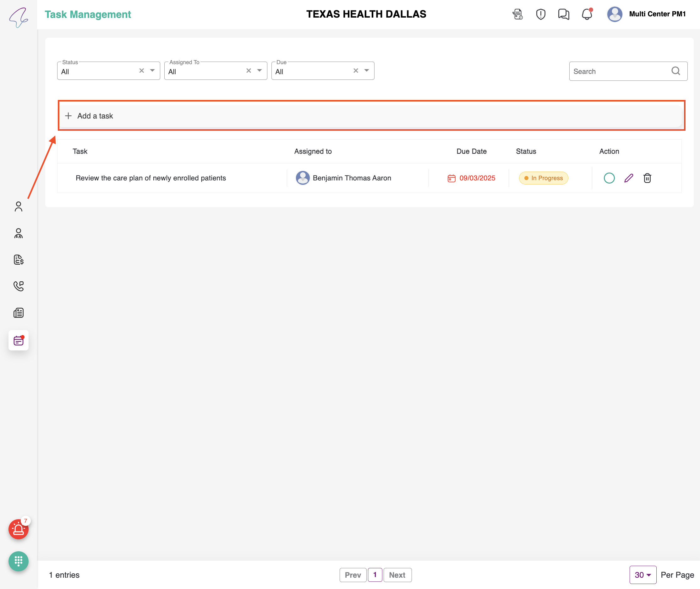Expand the Due filter dropdown
The width and height of the screenshot is (700, 589).
(x=367, y=70)
